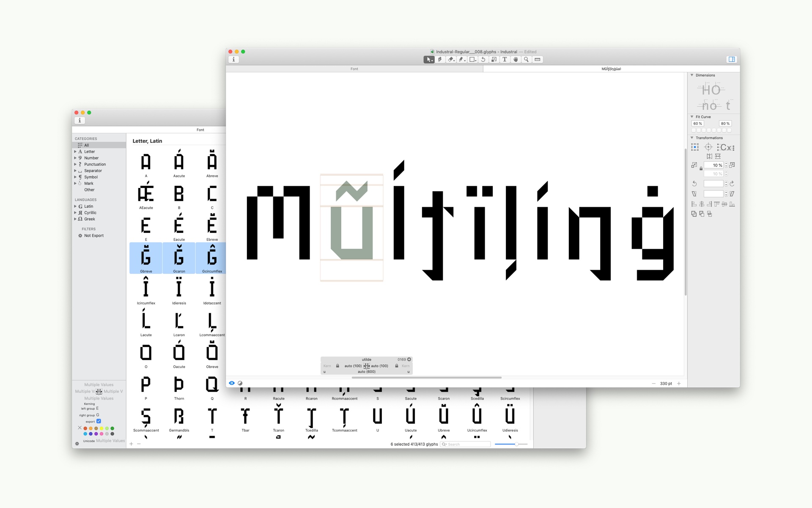Screen dimensions: 812x508
Task: Activate the Rotate tool in toolbar
Action: click(x=483, y=60)
